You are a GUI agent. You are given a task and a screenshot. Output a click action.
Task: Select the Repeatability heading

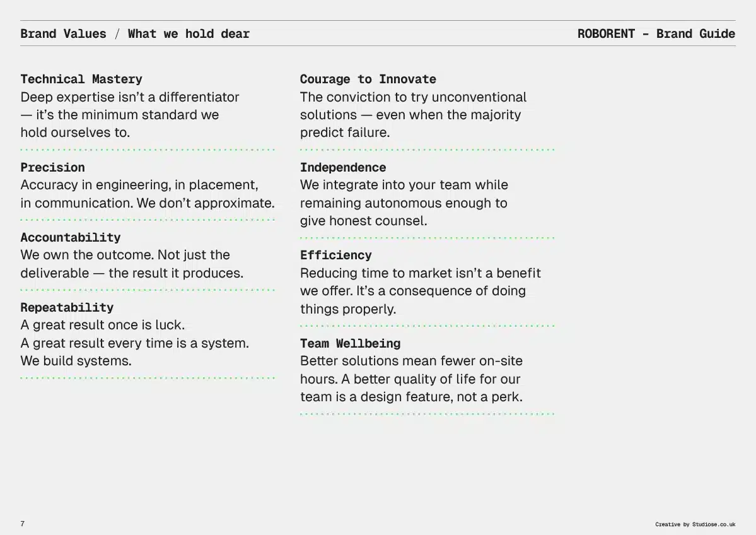click(x=67, y=307)
